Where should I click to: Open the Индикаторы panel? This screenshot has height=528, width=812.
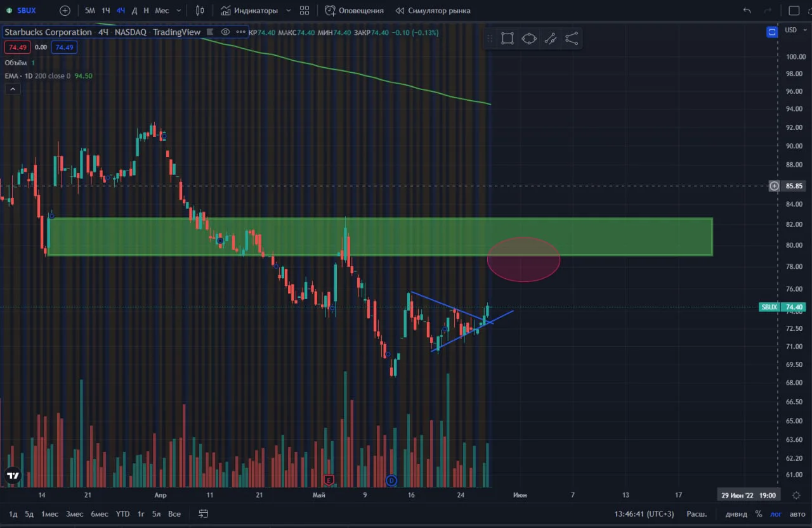[249, 11]
